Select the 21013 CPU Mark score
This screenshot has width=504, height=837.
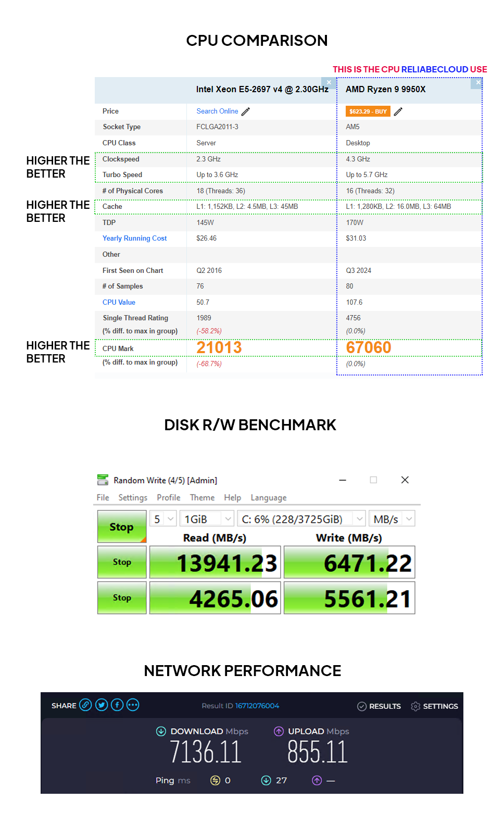219,347
